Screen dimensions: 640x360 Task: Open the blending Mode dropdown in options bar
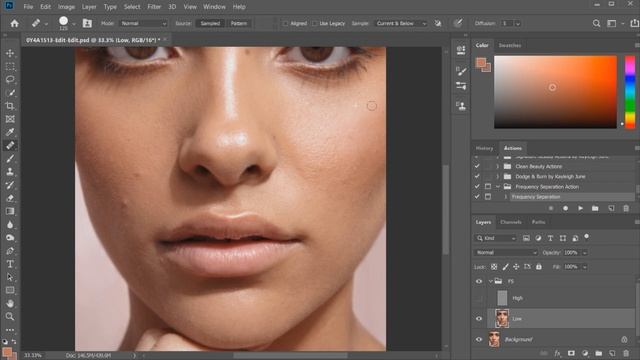144,23
